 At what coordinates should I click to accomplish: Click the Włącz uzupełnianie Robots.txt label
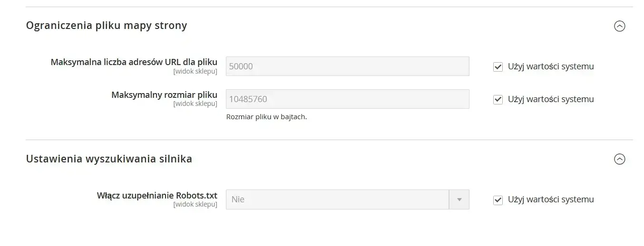click(x=157, y=195)
